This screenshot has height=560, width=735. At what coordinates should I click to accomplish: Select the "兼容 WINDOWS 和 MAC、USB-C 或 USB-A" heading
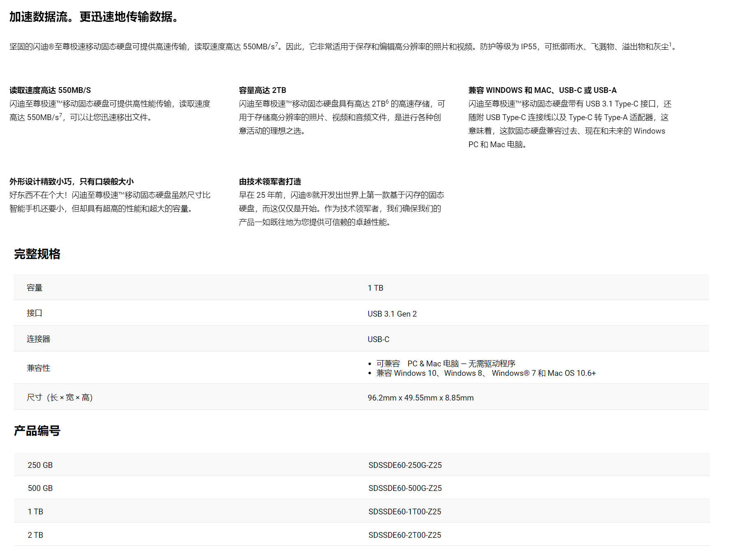point(543,90)
